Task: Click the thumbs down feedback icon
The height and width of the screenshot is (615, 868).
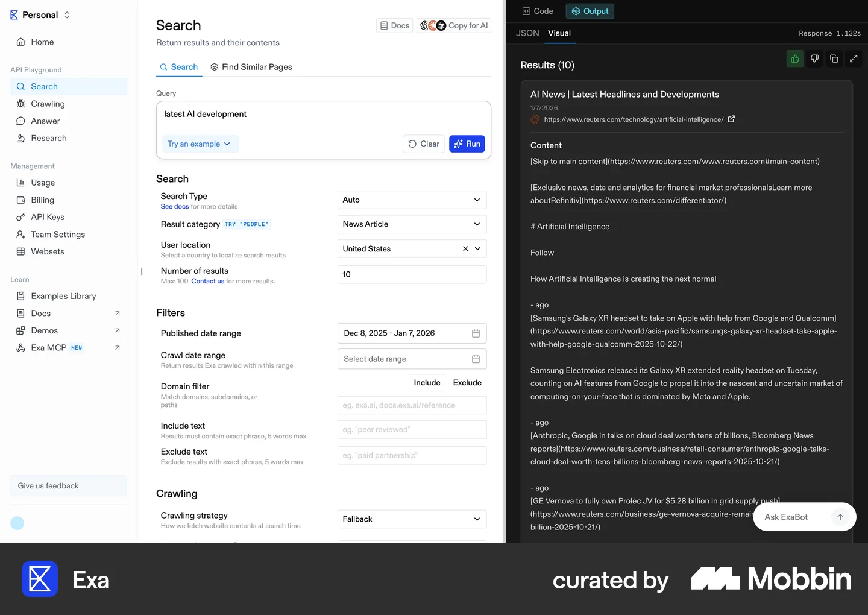Action: [814, 58]
